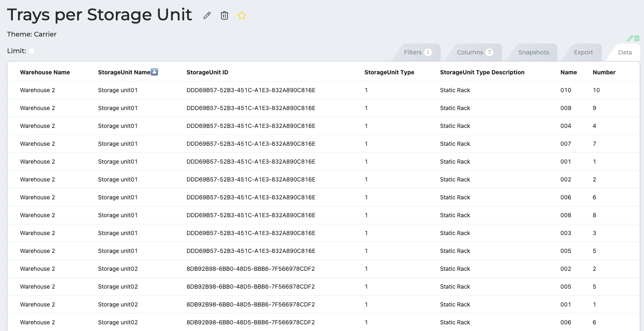
Task: Open the Columns tab
Action: point(475,52)
